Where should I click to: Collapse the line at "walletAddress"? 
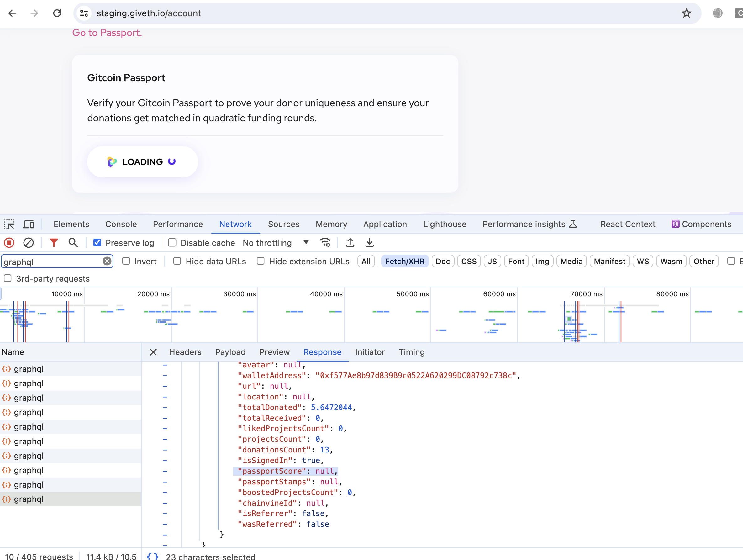coord(165,376)
